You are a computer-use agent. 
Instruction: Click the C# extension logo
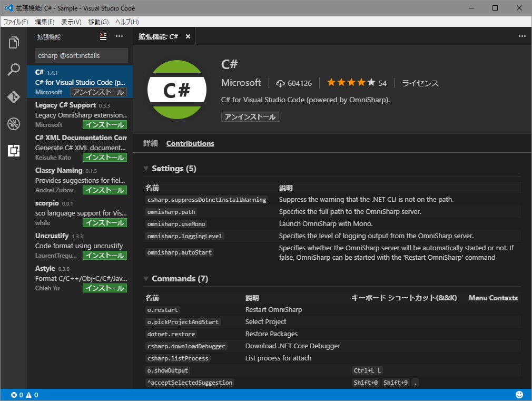(177, 90)
